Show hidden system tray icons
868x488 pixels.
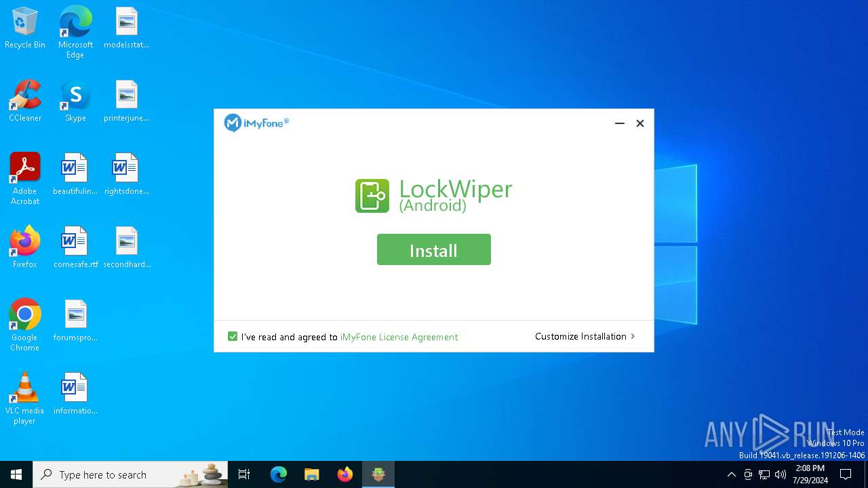pyautogui.click(x=731, y=474)
